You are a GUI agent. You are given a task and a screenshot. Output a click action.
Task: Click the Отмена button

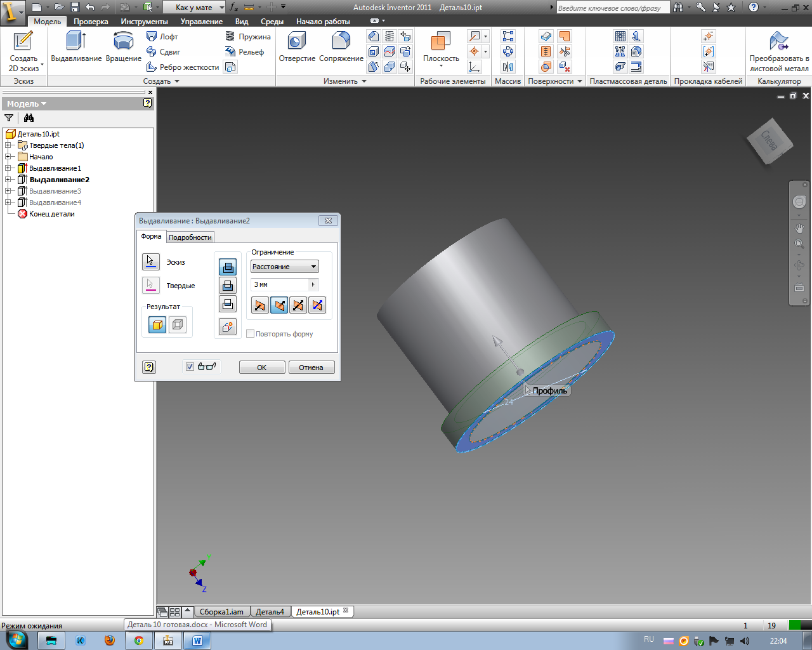311,367
